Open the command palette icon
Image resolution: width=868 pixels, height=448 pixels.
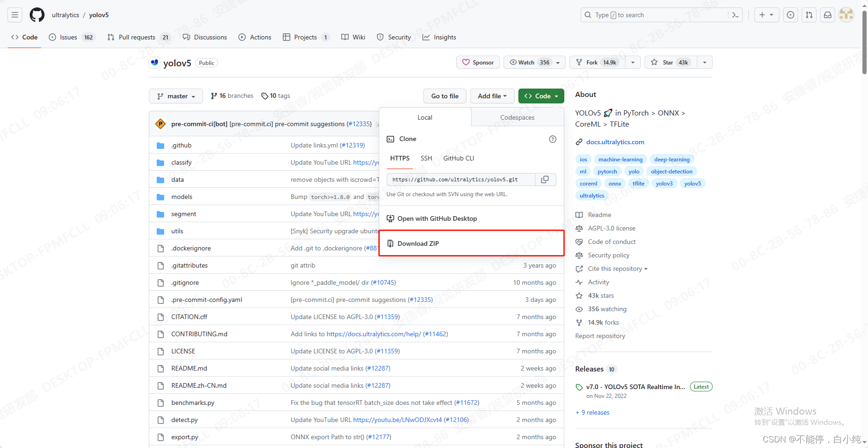click(735, 15)
